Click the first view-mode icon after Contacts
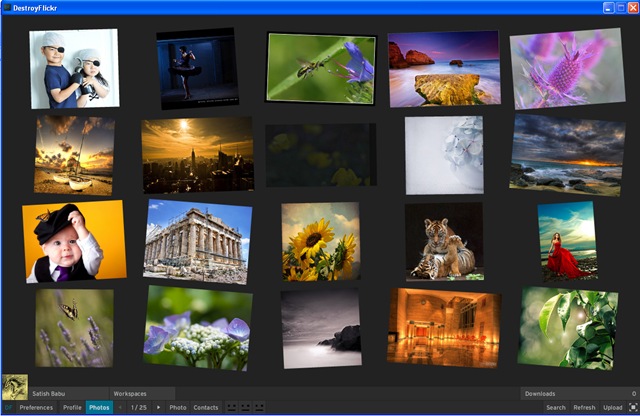 pos(232,408)
